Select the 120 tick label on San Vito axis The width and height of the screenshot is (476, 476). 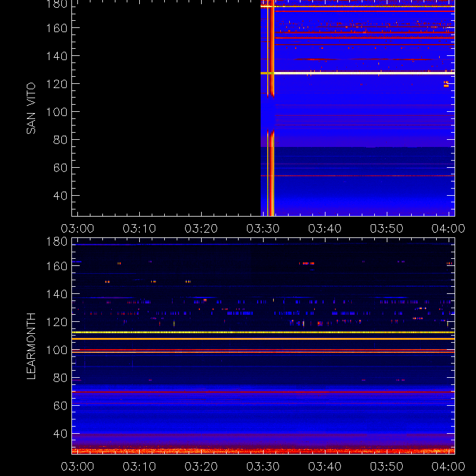pos(57,84)
